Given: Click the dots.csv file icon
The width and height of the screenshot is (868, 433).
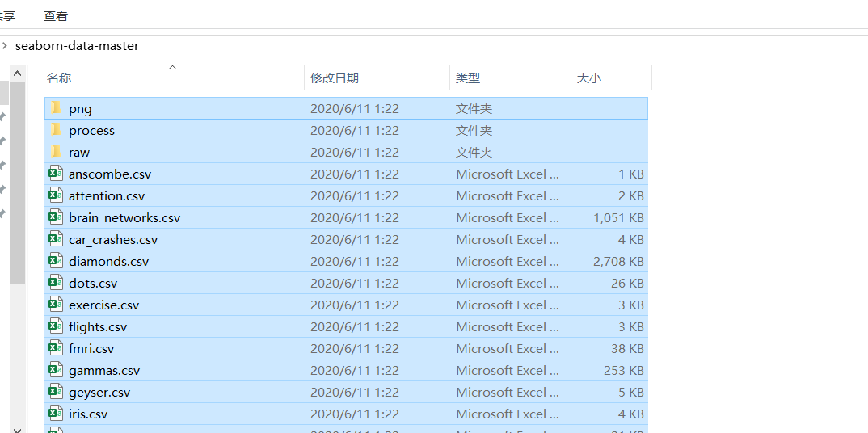Looking at the screenshot, I should tap(55, 283).
